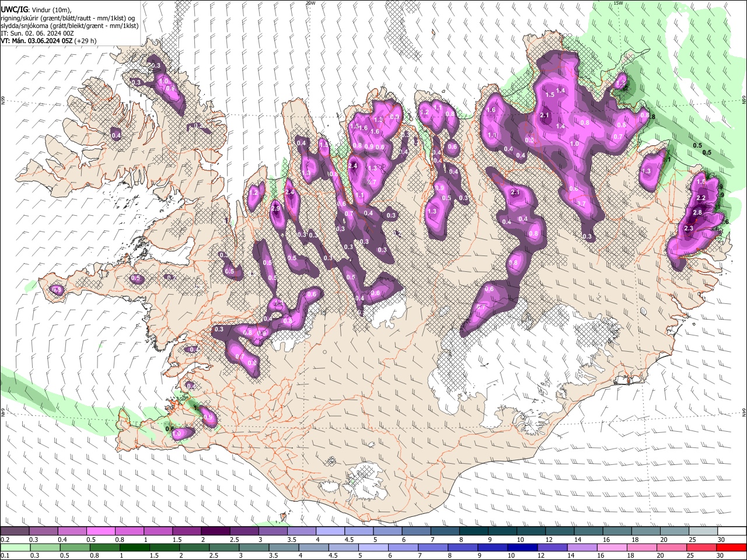747x560 pixels.
Task: Click the 'slydda/snjókoma (grátt/bleikt/grænt - mm/1klst)' line
Action: [x=69, y=26]
